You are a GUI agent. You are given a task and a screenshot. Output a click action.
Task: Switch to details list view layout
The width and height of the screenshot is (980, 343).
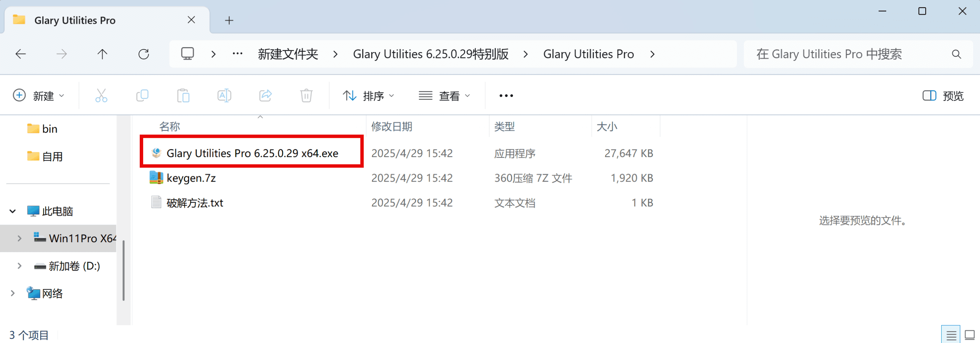click(x=951, y=335)
